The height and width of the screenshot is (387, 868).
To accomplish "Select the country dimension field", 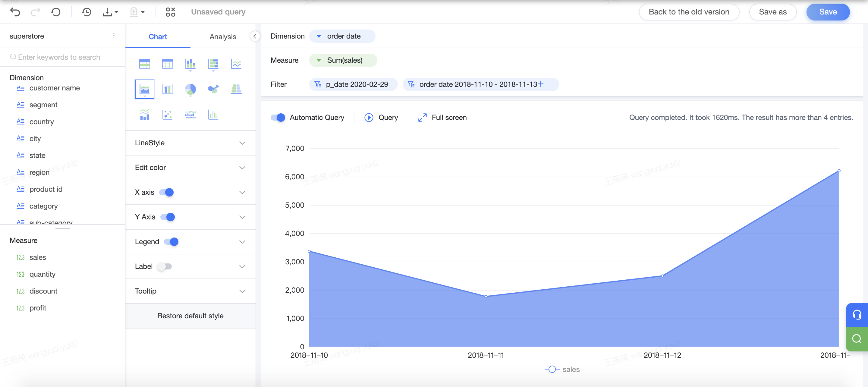I will [42, 122].
